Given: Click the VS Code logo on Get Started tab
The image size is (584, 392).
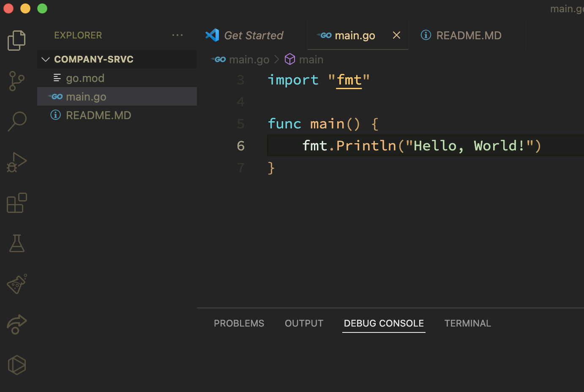Looking at the screenshot, I should click(212, 35).
